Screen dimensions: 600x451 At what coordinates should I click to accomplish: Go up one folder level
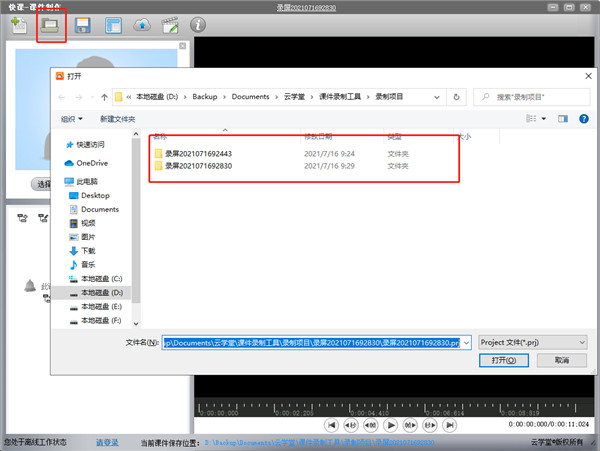tap(104, 97)
